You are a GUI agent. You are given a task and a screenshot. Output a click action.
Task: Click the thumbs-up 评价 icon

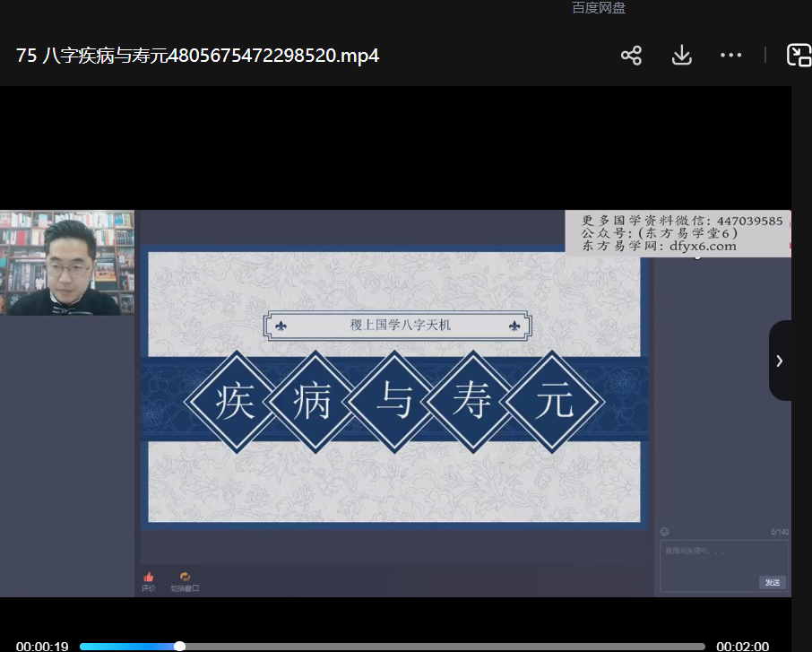149,578
